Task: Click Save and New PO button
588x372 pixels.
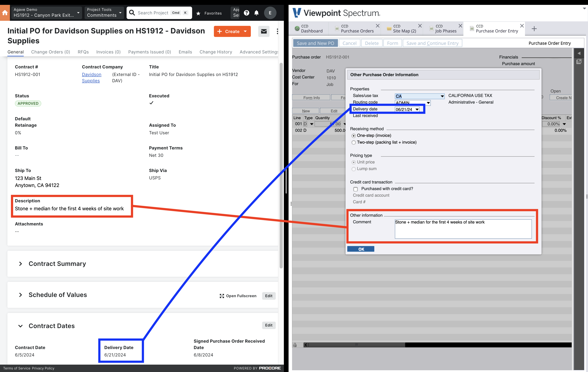Action: tap(315, 43)
